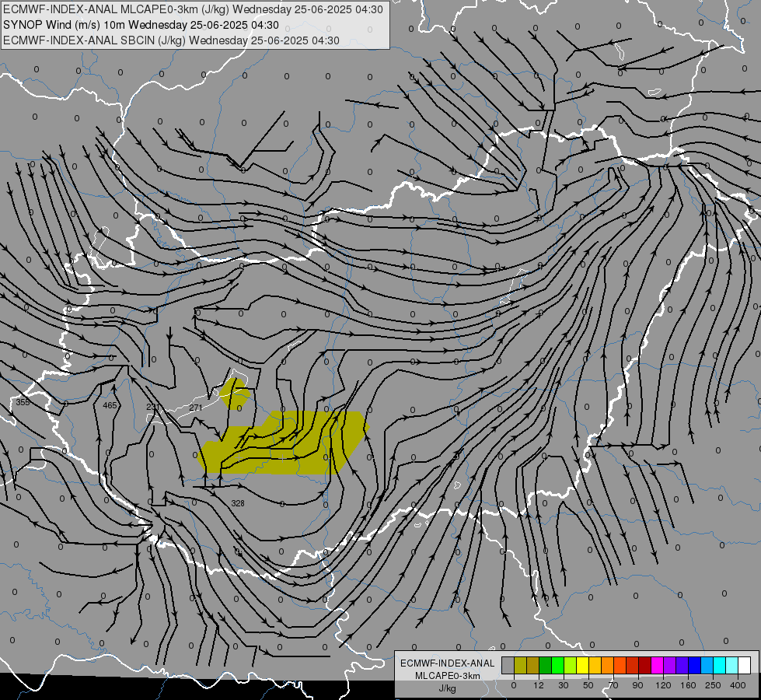Image resolution: width=761 pixels, height=700 pixels.
Task: Click the sky blue swatch left of 250
Action: pos(707,665)
